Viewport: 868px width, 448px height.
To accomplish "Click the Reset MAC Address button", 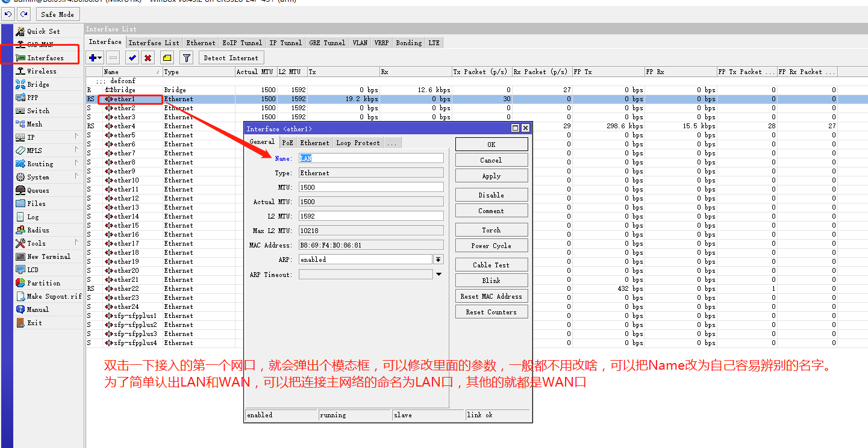I will (492, 296).
